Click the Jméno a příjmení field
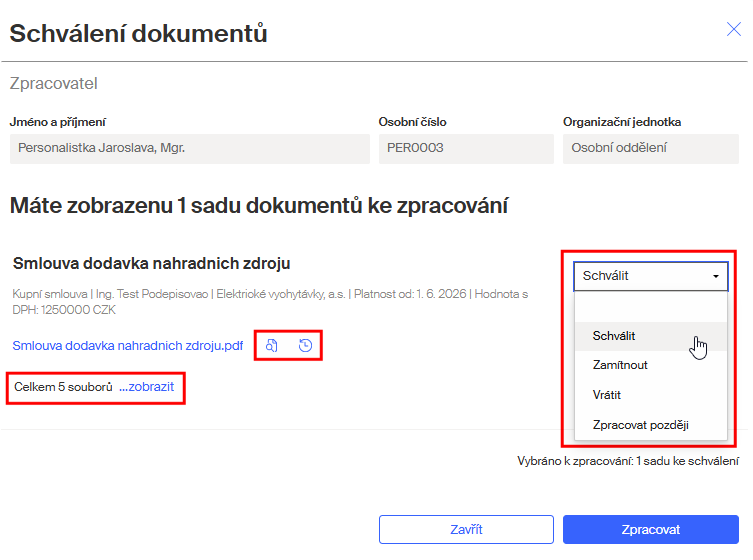 (x=190, y=148)
